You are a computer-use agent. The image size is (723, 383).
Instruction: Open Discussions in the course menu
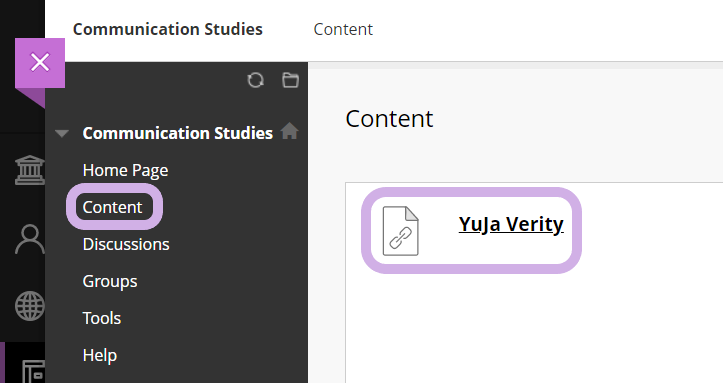click(126, 244)
